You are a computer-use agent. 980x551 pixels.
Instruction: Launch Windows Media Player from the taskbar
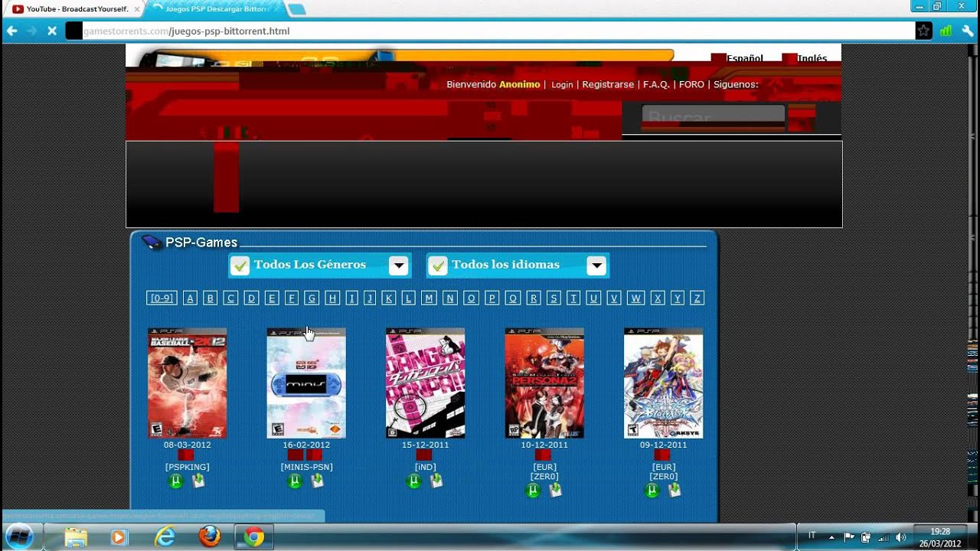click(118, 537)
